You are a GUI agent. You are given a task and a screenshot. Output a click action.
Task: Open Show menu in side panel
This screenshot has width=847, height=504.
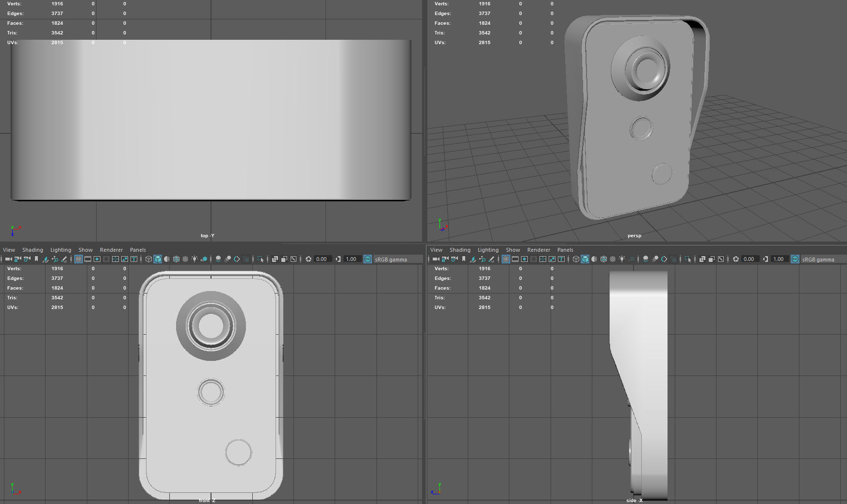click(x=513, y=250)
